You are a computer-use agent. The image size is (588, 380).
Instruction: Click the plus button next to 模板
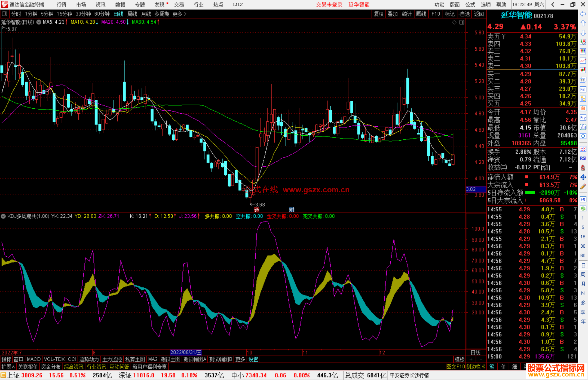pyautogui.click(x=471, y=359)
